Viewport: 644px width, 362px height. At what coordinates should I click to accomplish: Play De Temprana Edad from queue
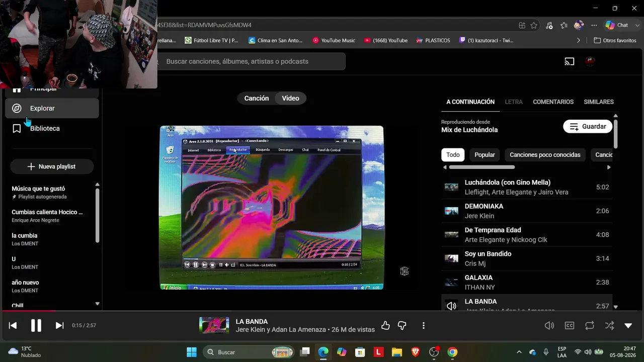[x=527, y=235]
